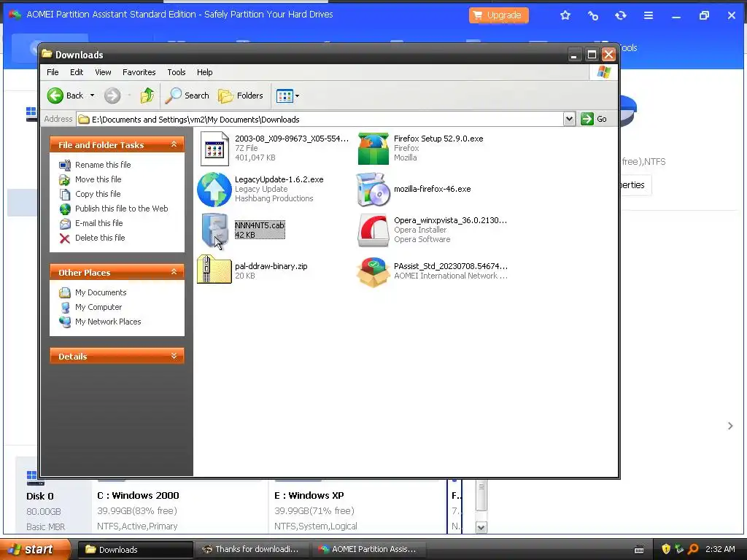Switch to Thanks for downloading taskbar window
The width and height of the screenshot is (747, 560).
252,550
